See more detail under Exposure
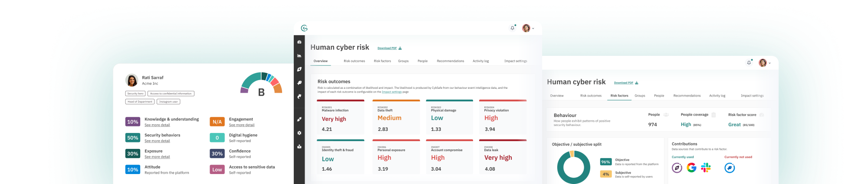The height and width of the screenshot is (184, 868). tap(157, 157)
